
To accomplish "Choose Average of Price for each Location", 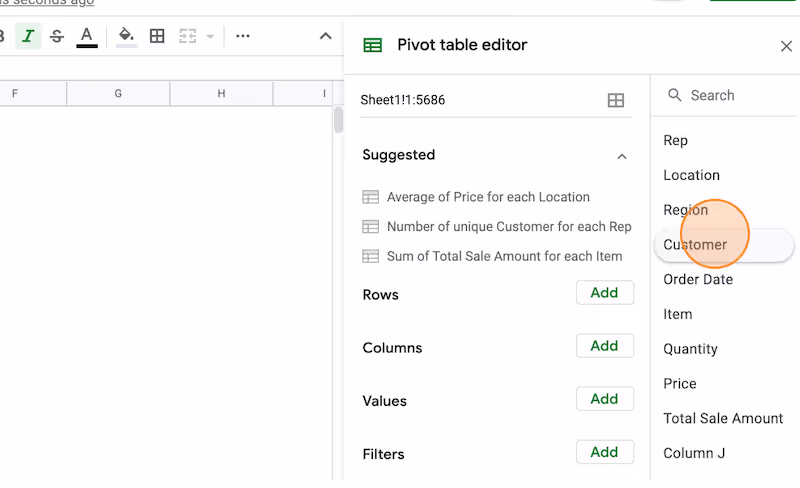I will (476, 197).
